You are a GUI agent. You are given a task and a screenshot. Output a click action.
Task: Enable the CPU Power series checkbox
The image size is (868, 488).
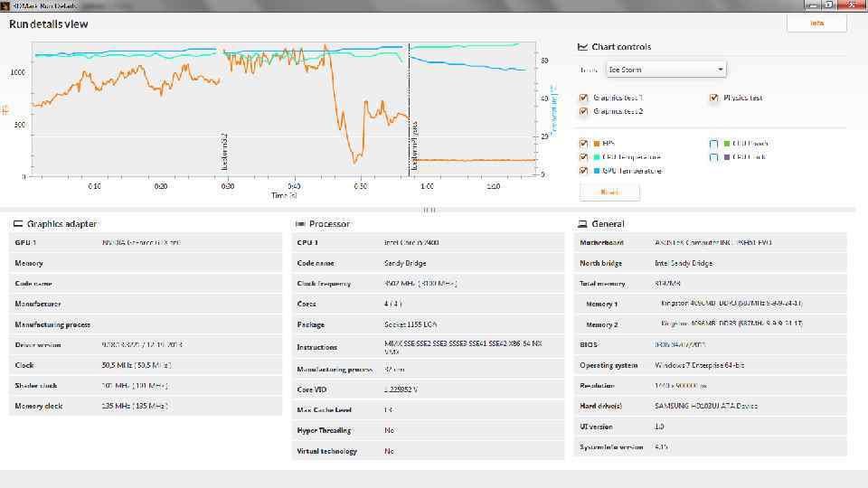[x=714, y=144]
